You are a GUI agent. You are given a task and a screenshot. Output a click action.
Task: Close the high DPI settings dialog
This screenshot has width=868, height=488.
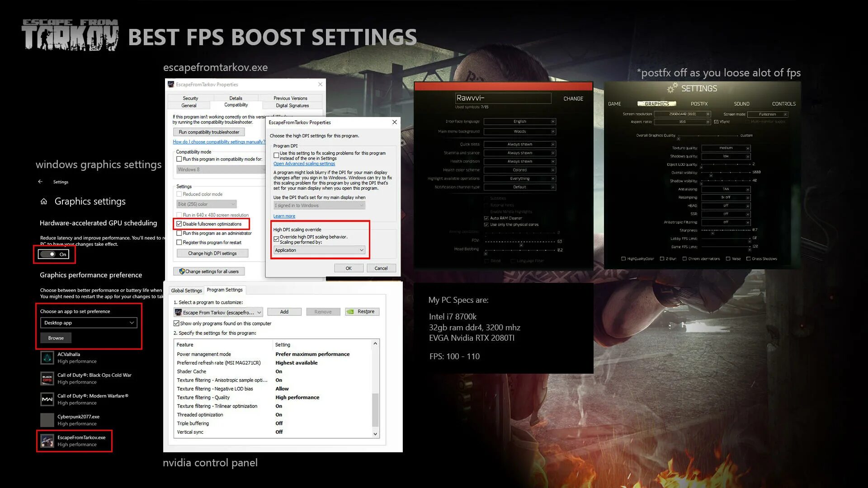[x=394, y=122]
